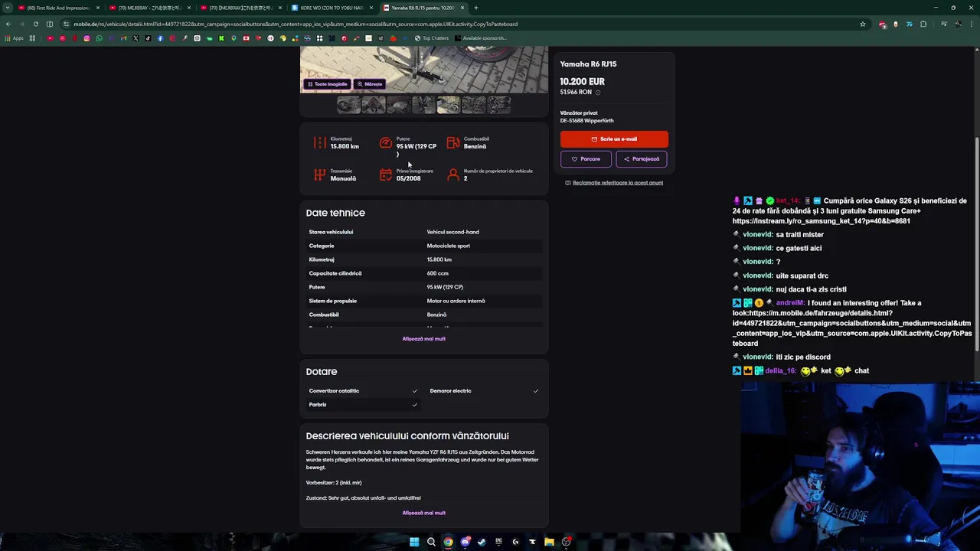The width and height of the screenshot is (980, 551).
Task: Click the Convertizor catalitic row
Action: tap(363, 391)
